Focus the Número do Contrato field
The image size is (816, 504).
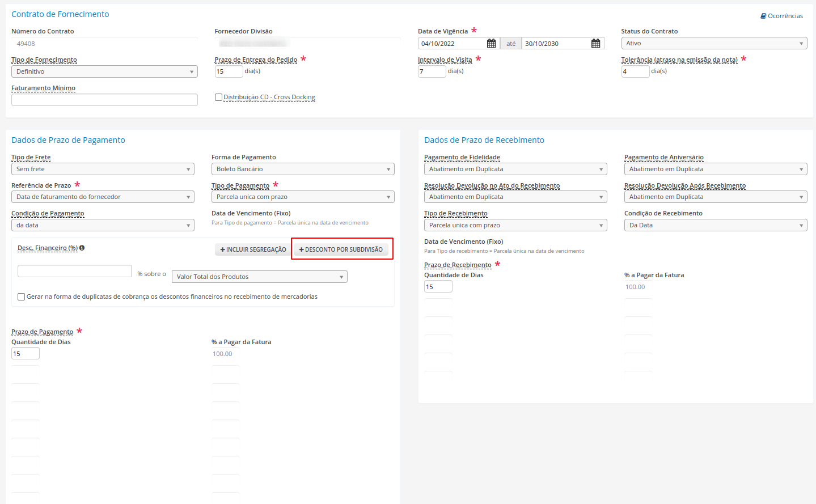pos(104,44)
